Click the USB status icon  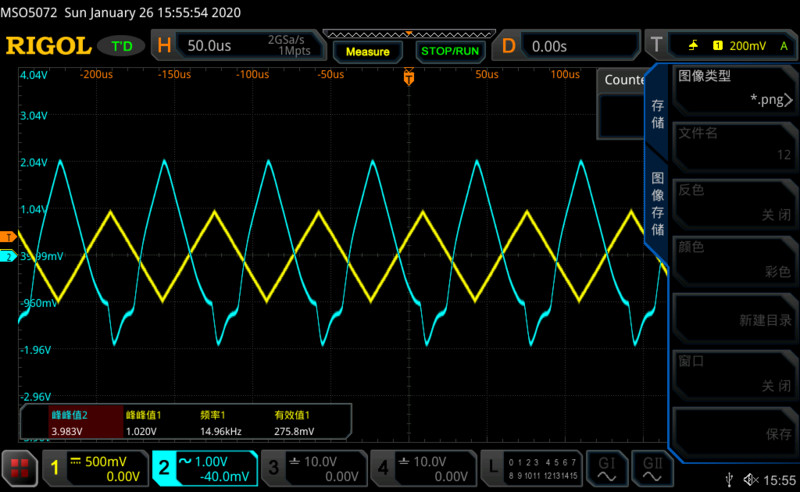point(732,481)
